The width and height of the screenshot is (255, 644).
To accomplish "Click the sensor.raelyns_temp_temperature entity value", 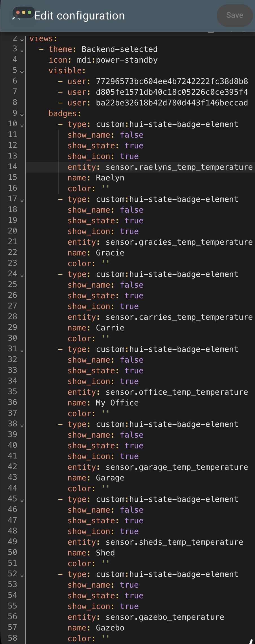I will tap(179, 167).
